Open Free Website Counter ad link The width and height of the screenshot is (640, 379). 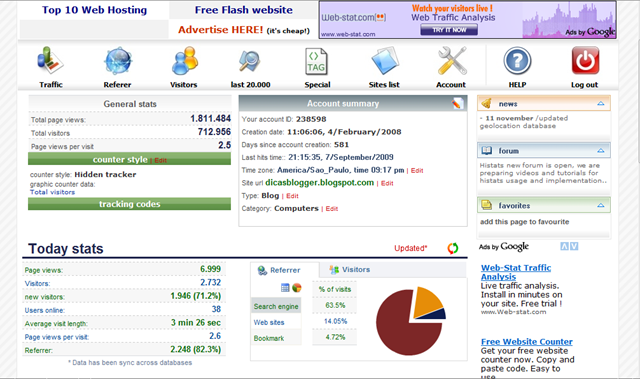(x=527, y=341)
